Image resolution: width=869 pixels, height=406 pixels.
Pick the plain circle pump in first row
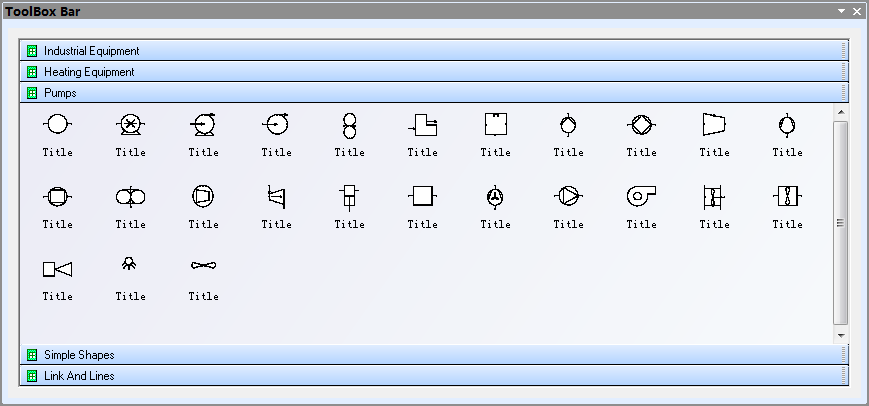[57, 124]
